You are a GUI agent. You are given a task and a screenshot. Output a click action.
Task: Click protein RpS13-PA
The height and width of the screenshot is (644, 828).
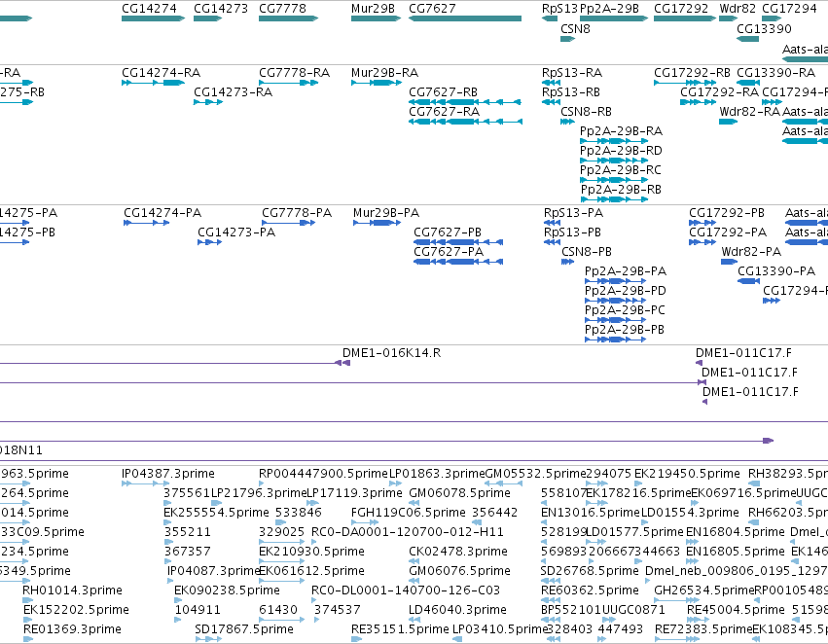point(552,223)
